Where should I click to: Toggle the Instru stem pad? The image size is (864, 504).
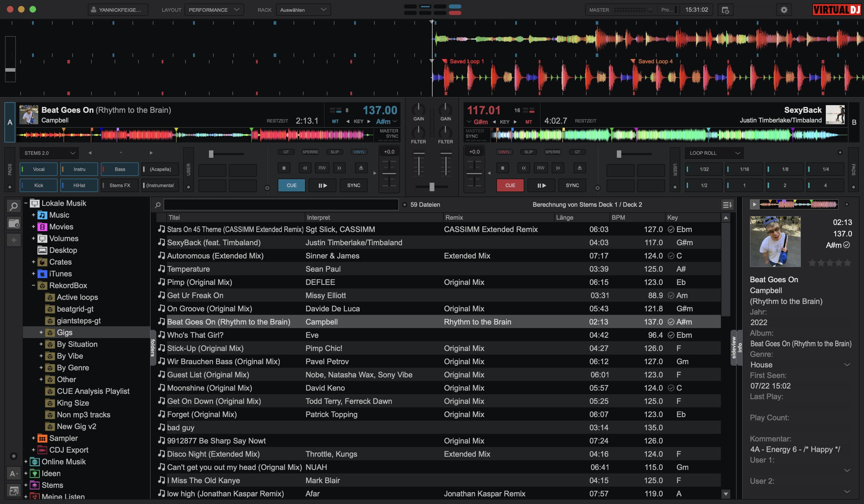tap(79, 169)
